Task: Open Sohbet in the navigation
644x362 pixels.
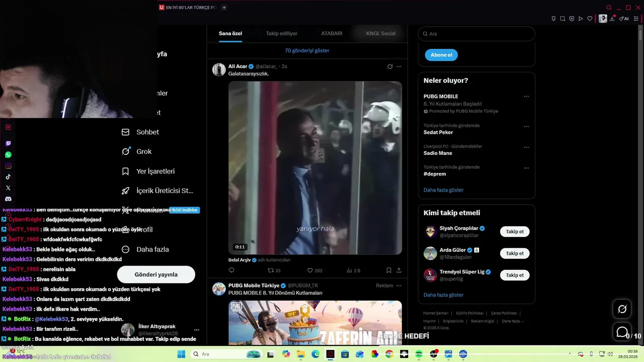Action: click(140, 132)
